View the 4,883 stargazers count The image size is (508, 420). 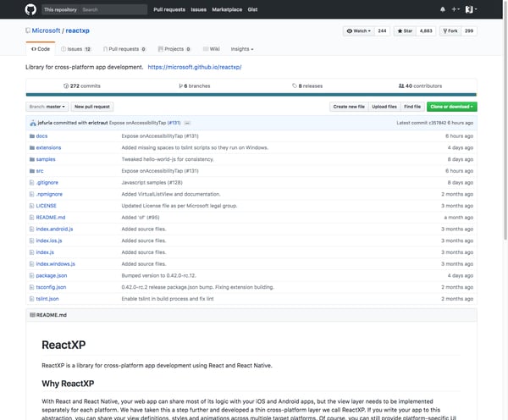tap(426, 30)
